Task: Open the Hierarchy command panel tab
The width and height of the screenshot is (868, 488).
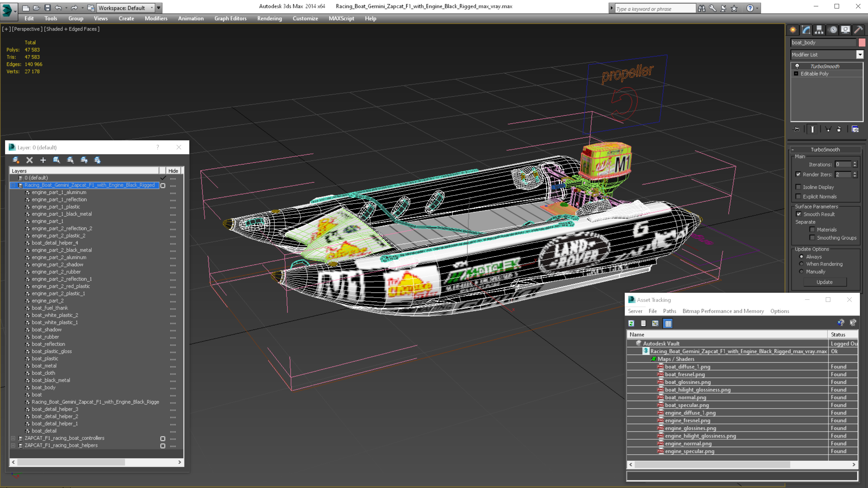Action: click(x=819, y=30)
